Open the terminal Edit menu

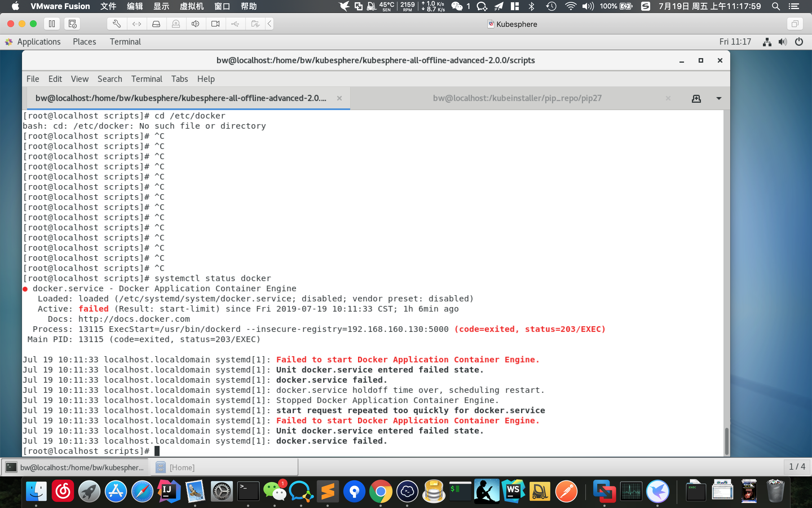click(x=55, y=79)
